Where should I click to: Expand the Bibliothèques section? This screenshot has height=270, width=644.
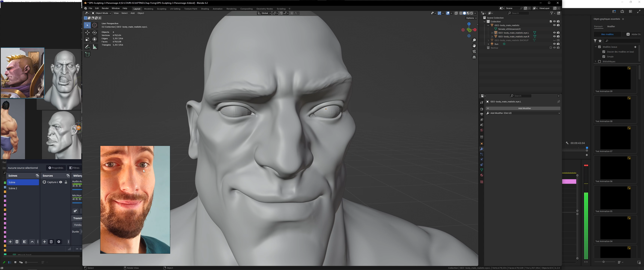pos(595,61)
